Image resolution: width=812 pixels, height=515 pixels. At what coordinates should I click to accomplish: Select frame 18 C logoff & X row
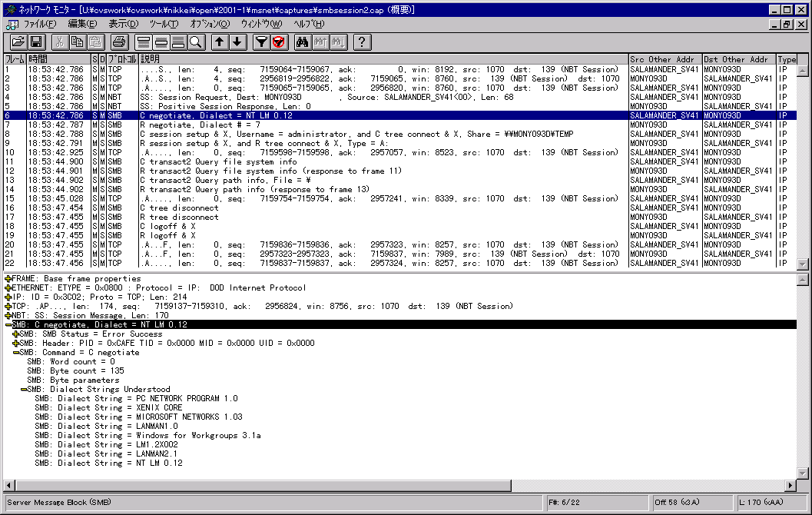399,227
